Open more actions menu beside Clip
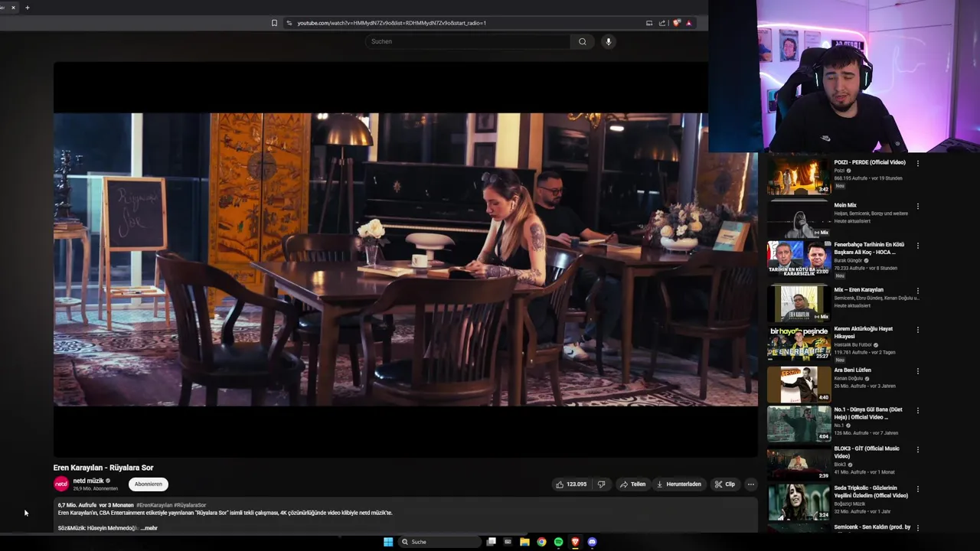980x551 pixels. pos(750,484)
